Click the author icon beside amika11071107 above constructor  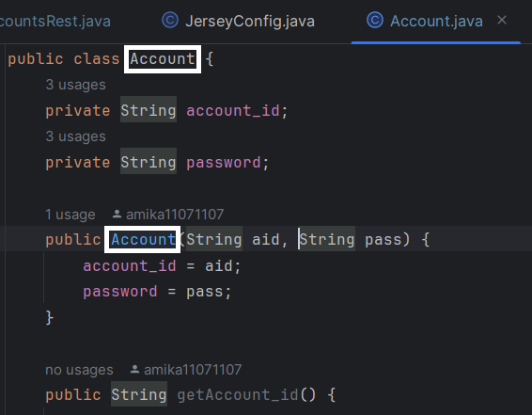click(117, 214)
